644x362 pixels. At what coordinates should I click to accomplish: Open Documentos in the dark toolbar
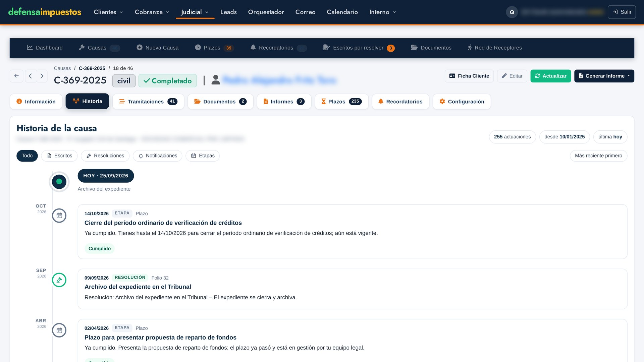click(x=431, y=48)
